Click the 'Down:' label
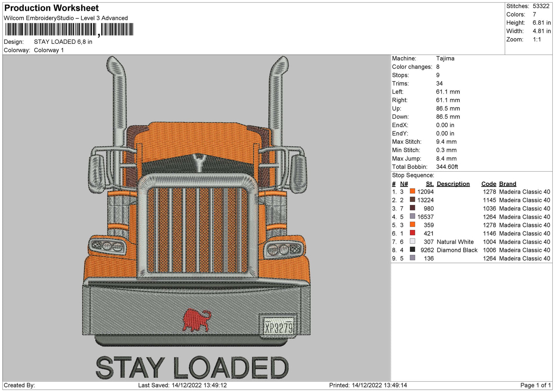 [x=401, y=117]
